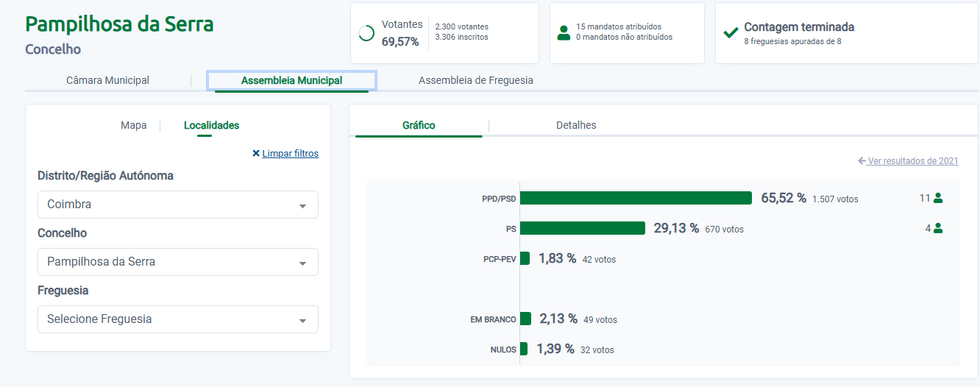Image resolution: width=980 pixels, height=387 pixels.
Task: Click the X icon beside Limpar filtros
Action: pyautogui.click(x=256, y=153)
